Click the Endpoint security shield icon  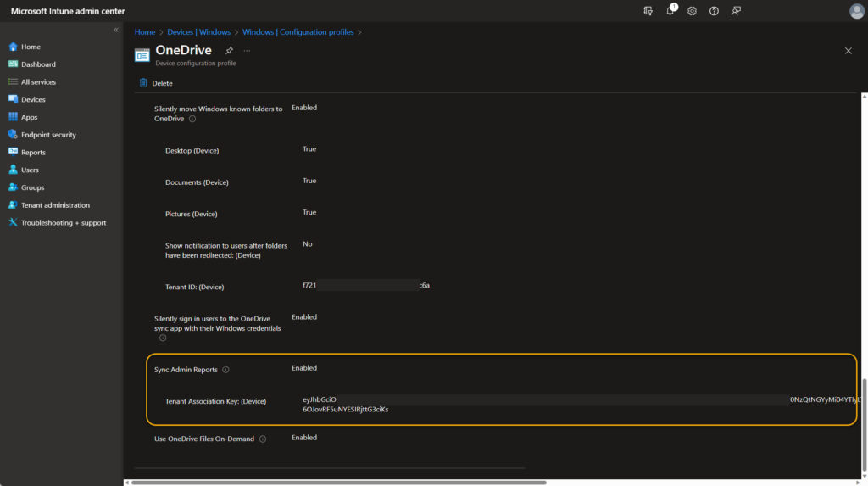tap(14, 135)
